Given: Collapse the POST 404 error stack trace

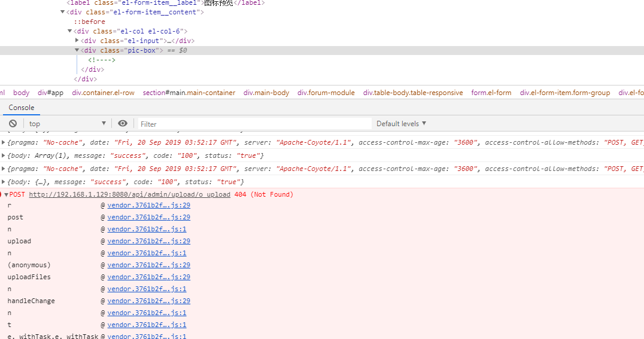Looking at the screenshot, I should point(7,195).
